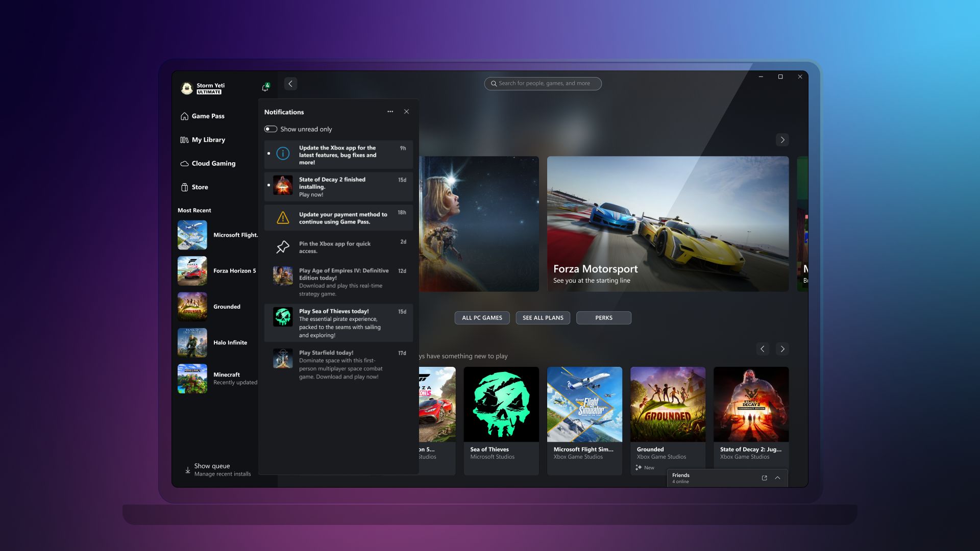This screenshot has width=980, height=551.
Task: Click the pin Xbox app icon
Action: (x=283, y=247)
